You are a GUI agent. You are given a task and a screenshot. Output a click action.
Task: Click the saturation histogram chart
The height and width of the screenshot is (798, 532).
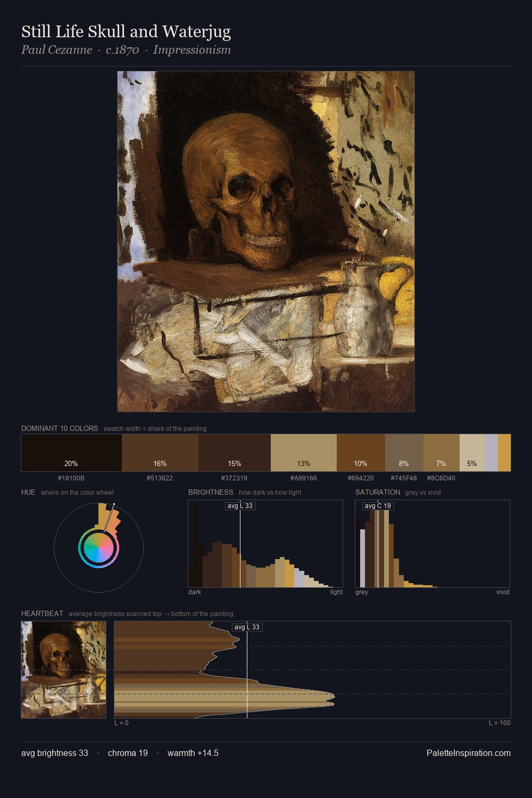(433, 544)
